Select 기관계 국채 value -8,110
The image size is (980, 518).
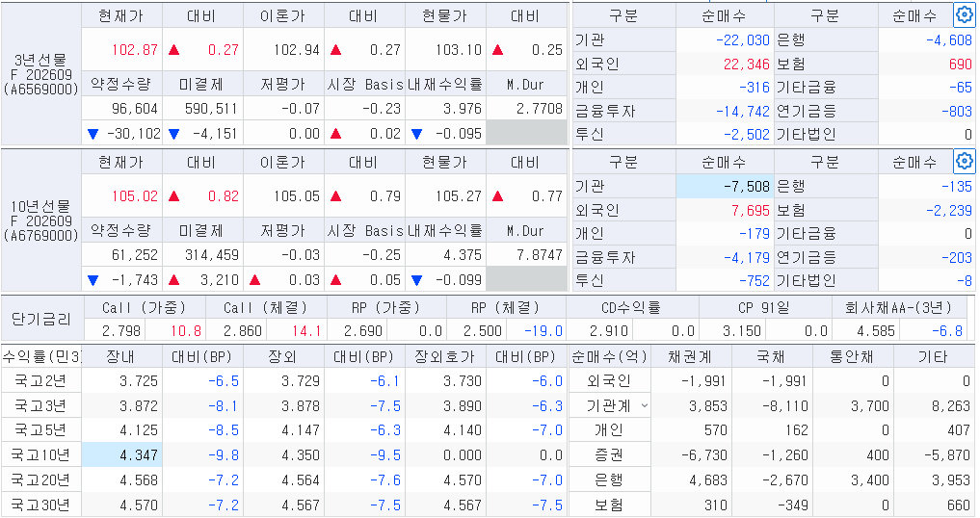point(784,406)
